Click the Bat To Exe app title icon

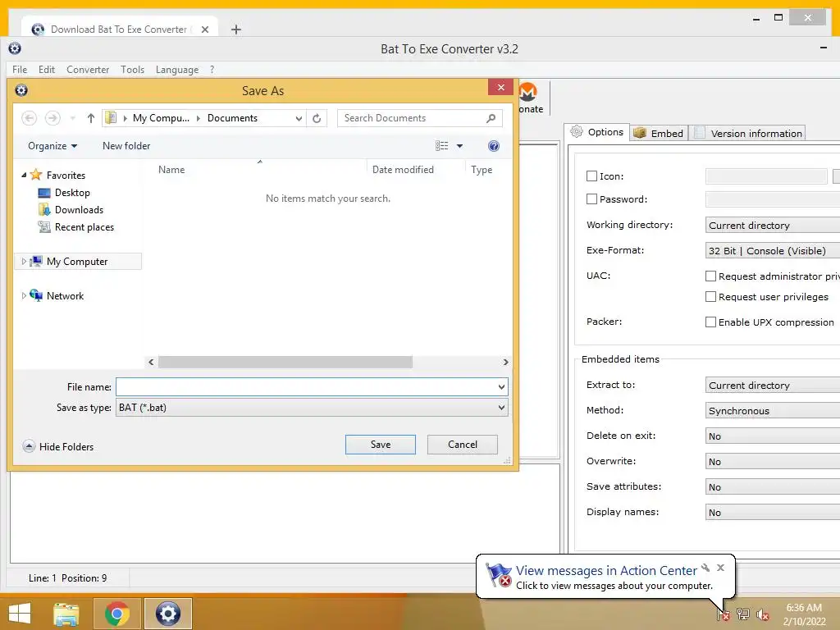point(15,48)
